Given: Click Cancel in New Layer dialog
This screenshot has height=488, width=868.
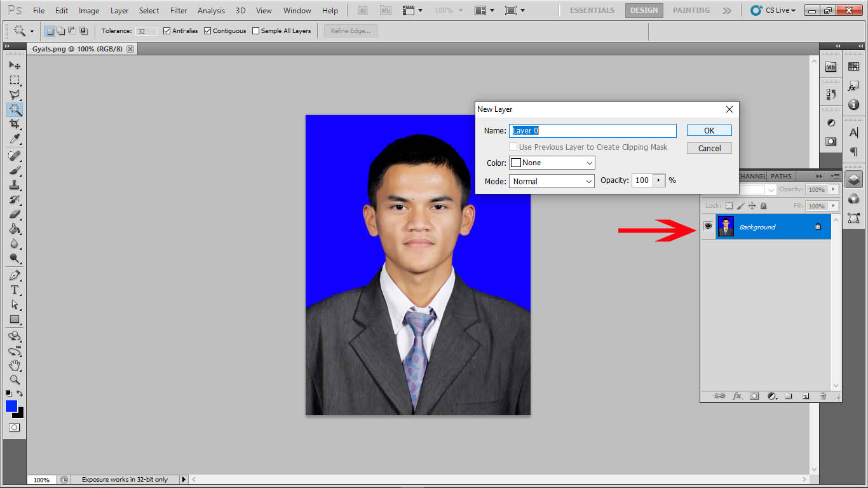Looking at the screenshot, I should point(709,148).
